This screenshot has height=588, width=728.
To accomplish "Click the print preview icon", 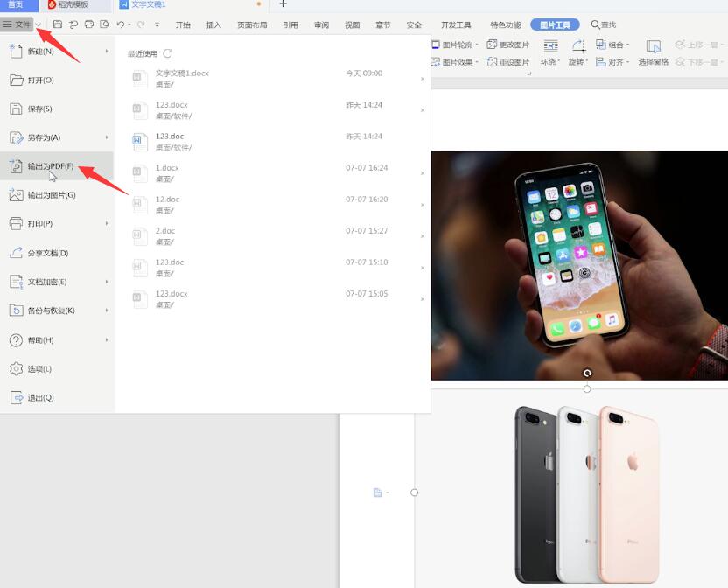I will [x=105, y=24].
